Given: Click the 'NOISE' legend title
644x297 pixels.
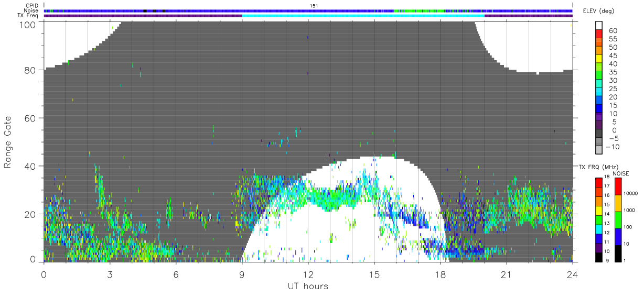Looking at the screenshot, I should pos(620,173).
